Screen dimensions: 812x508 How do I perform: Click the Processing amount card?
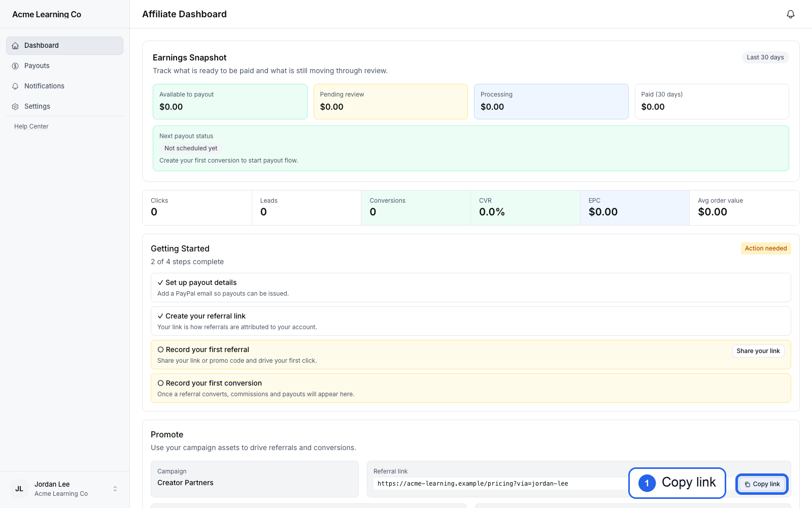551,102
